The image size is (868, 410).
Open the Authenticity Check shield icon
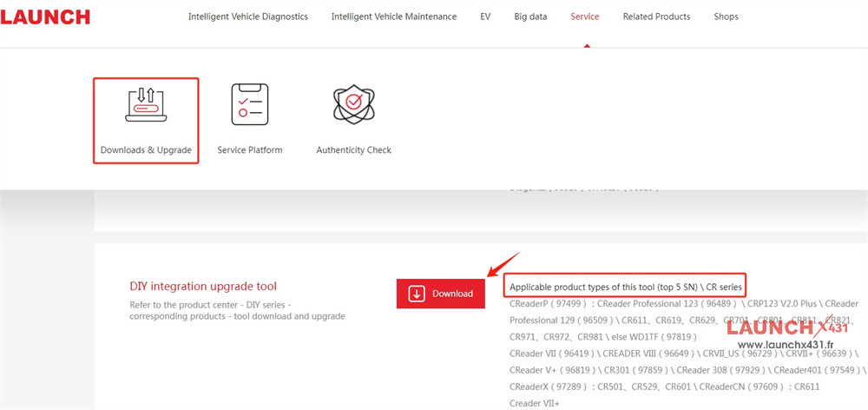(354, 104)
